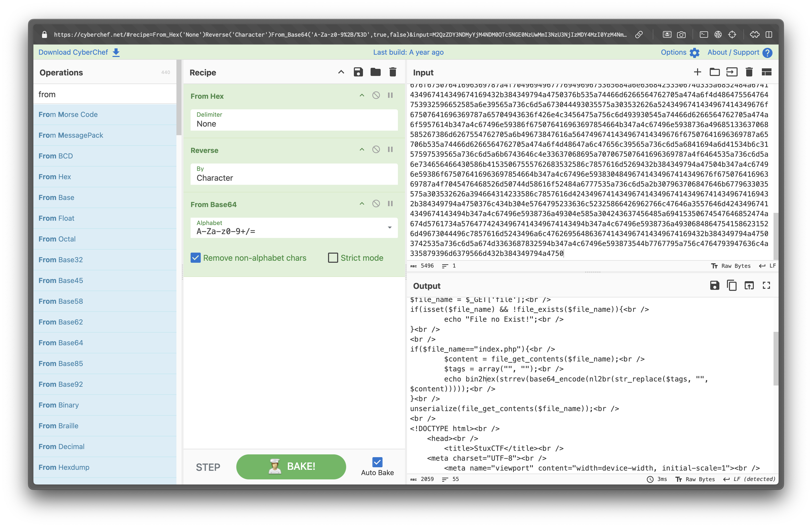Maximise the output pane
This screenshot has height=527, width=812.
766,286
